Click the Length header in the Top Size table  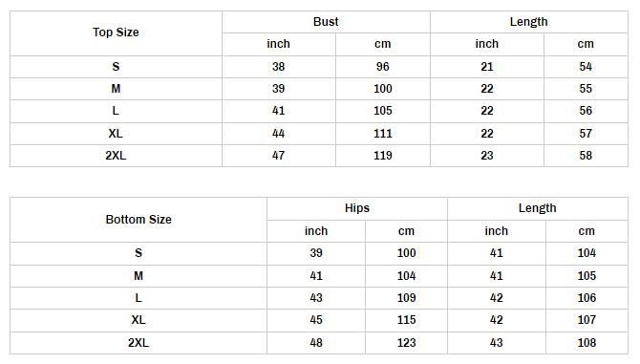(528, 22)
